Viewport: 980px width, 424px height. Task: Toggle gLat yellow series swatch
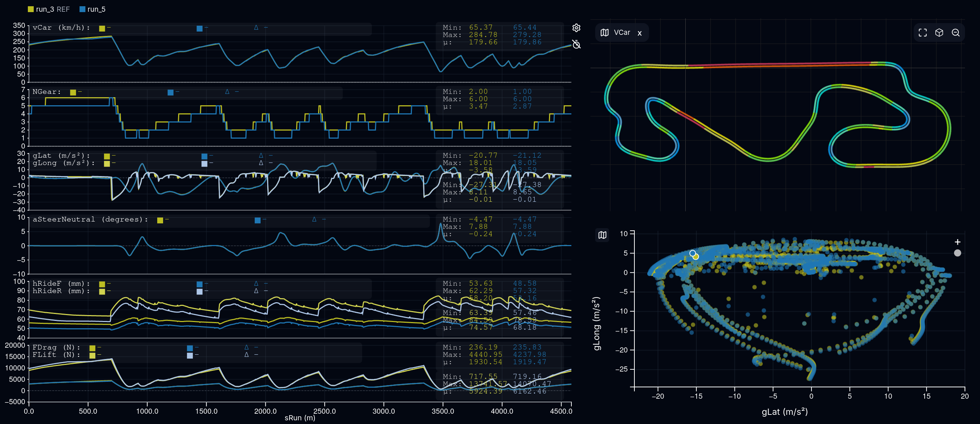[x=107, y=156]
